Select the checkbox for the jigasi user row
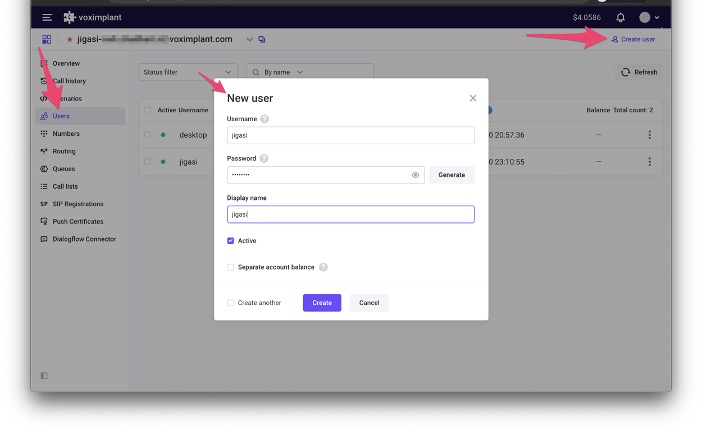The height and width of the screenshot is (432, 702). (x=147, y=162)
